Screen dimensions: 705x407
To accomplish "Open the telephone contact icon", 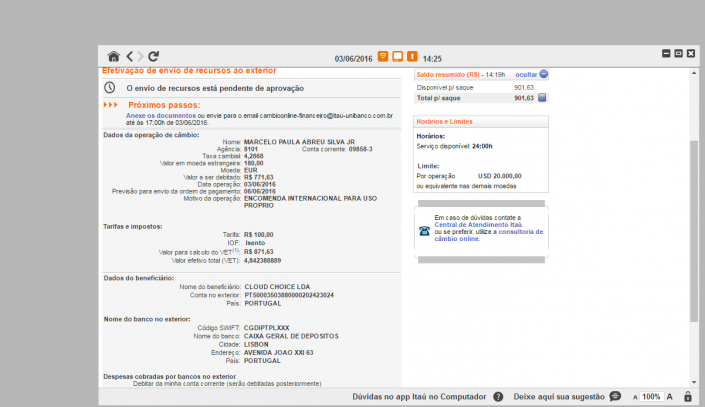I will (424, 229).
